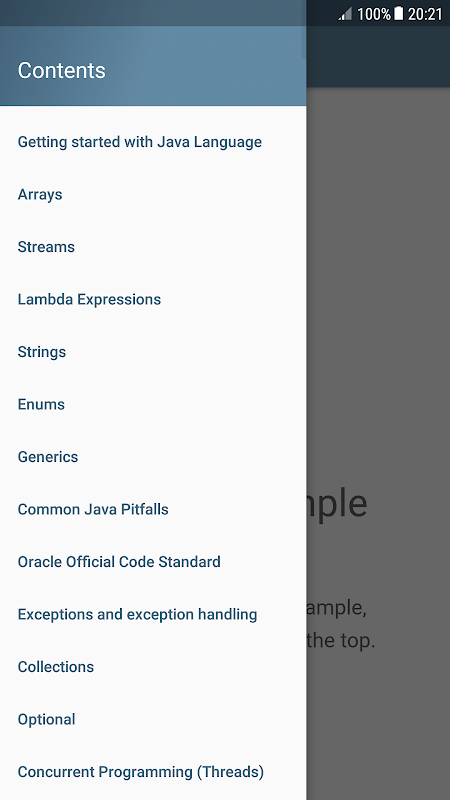Select Strings from contents list
The width and height of the screenshot is (450, 800).
click(x=153, y=352)
